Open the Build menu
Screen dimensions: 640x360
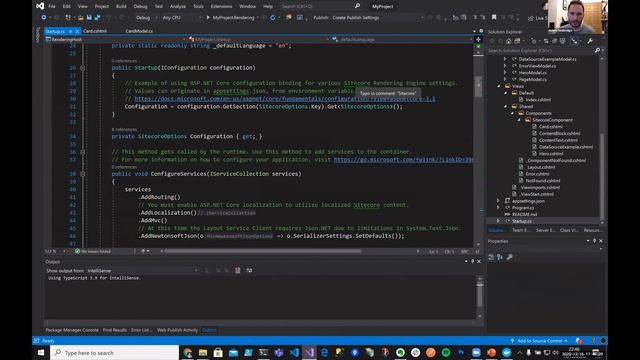pos(121,6)
